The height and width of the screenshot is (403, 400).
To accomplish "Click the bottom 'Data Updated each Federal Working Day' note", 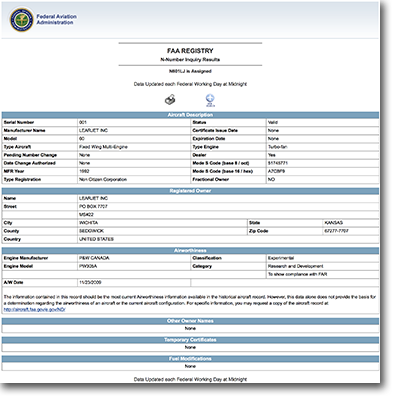I will pyautogui.click(x=190, y=380).
